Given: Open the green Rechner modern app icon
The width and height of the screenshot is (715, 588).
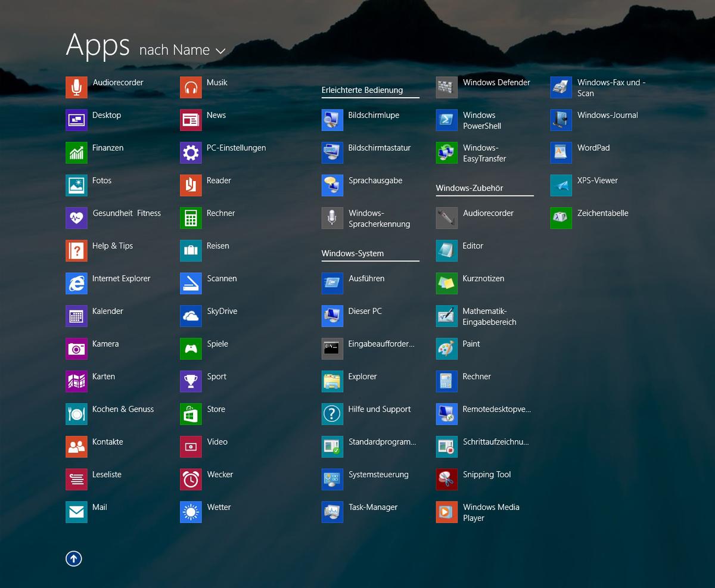Looking at the screenshot, I should pyautogui.click(x=191, y=219).
